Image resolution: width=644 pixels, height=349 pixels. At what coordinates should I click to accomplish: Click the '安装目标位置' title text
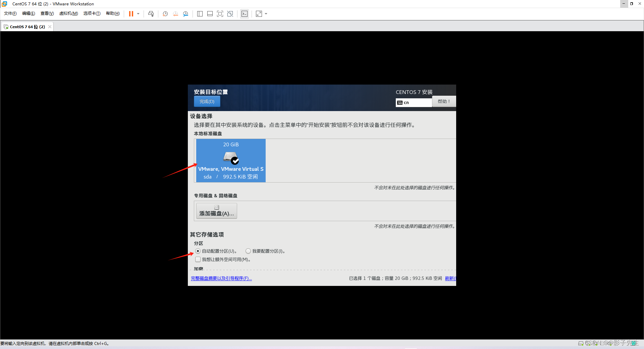pyautogui.click(x=211, y=92)
